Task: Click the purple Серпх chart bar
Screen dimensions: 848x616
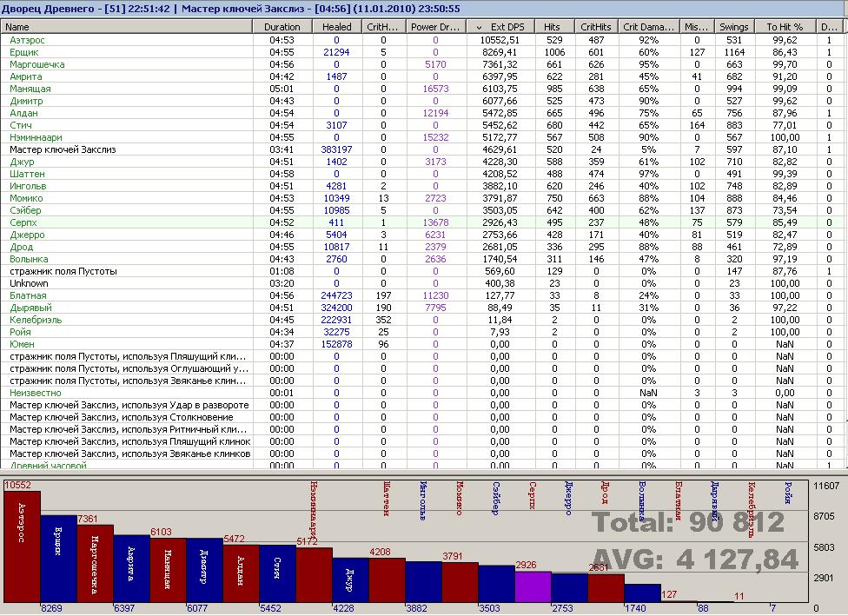Action: pos(533,586)
